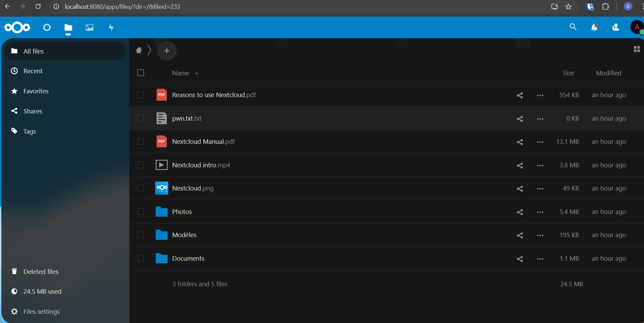Image resolution: width=644 pixels, height=323 pixels.
Task: Share the Modèles folder
Action: click(520, 235)
